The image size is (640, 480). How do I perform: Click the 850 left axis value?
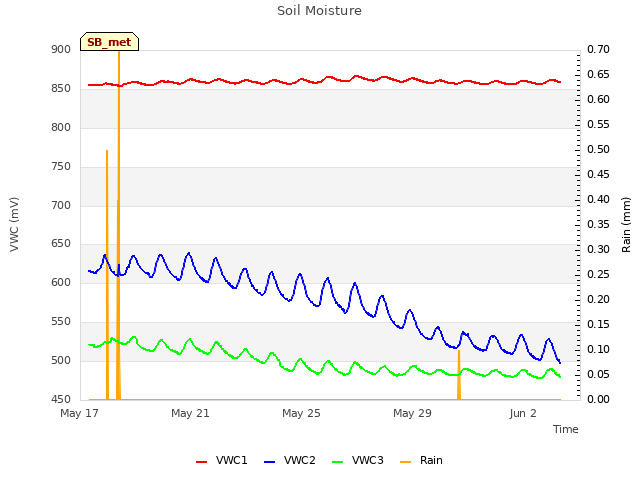click(61, 89)
